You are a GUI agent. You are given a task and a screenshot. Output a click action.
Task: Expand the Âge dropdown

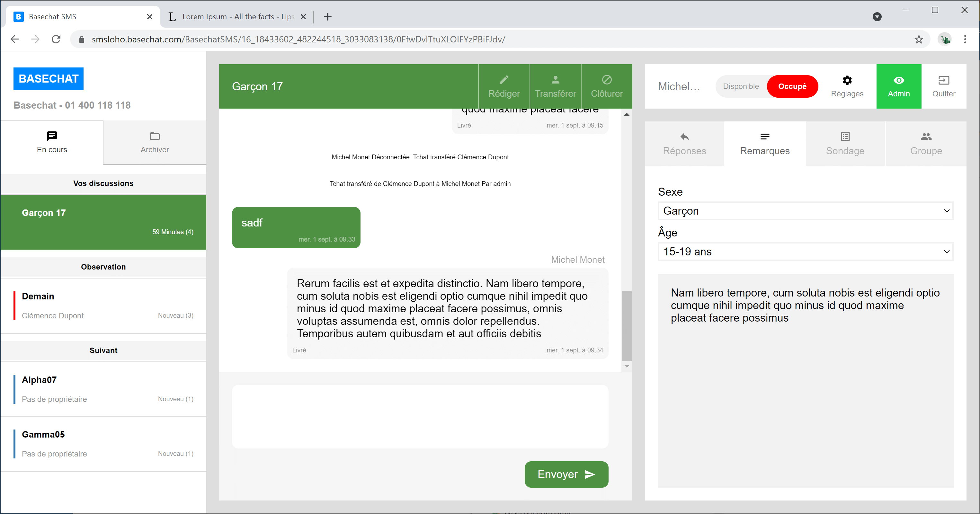tap(805, 252)
